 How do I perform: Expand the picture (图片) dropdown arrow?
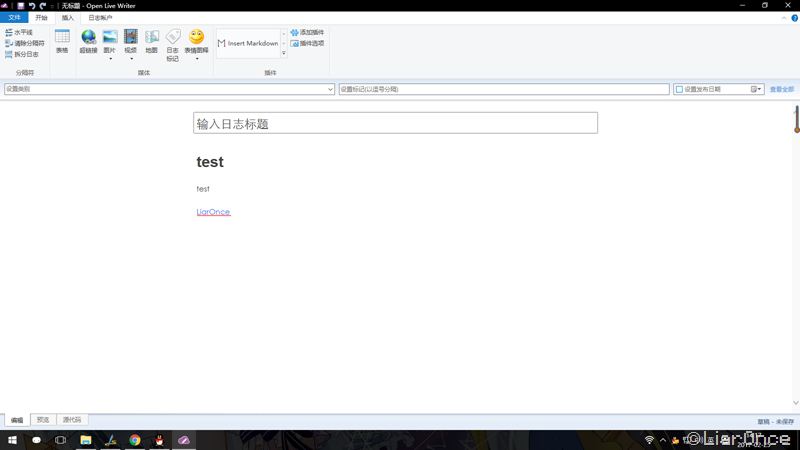coord(110,59)
